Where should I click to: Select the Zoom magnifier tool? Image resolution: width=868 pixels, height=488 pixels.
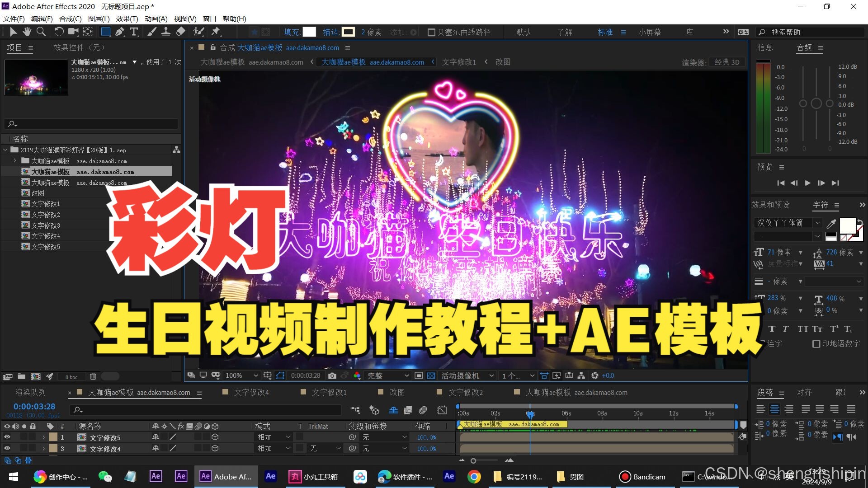(41, 32)
